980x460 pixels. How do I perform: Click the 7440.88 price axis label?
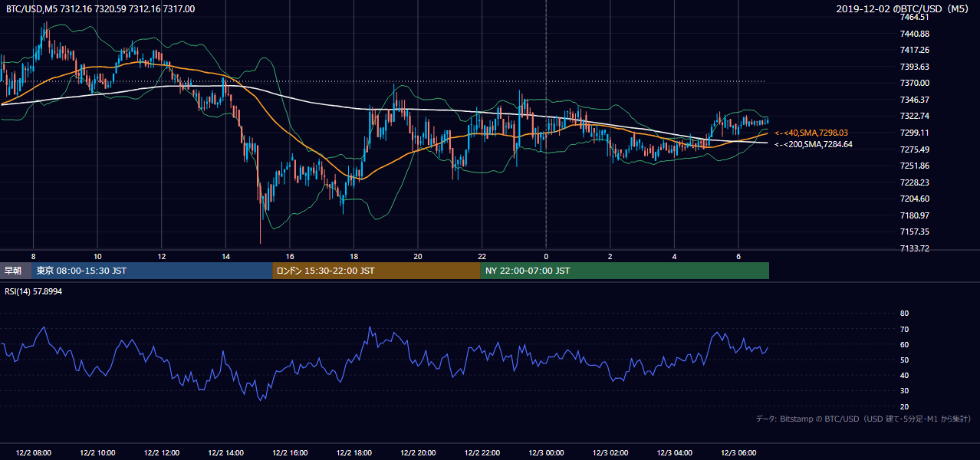915,34
